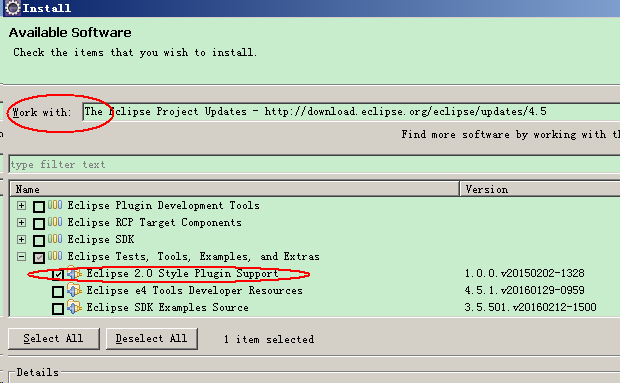Click the Eclipse gear icon in Install title bar

(x=12, y=8)
